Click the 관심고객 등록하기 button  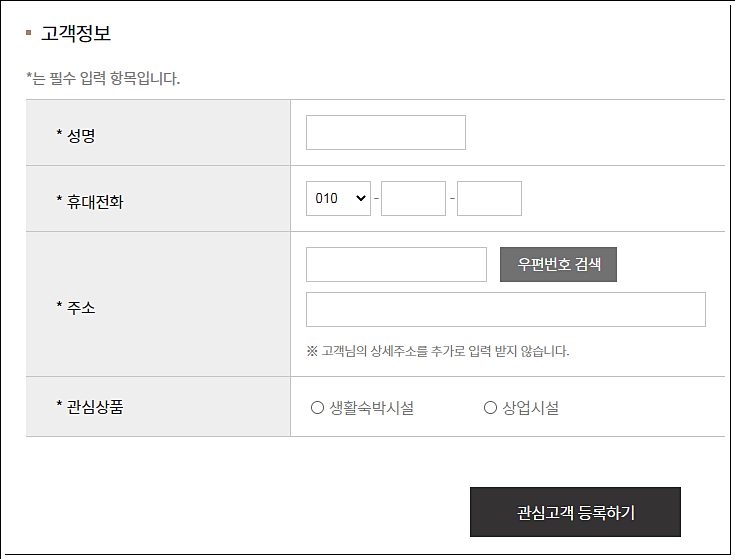tap(575, 512)
